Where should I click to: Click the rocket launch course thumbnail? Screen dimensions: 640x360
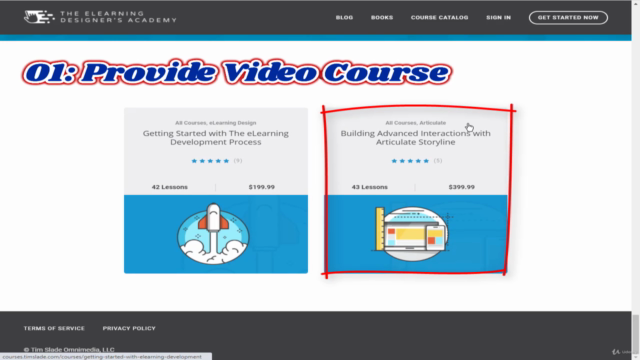pos(216,234)
